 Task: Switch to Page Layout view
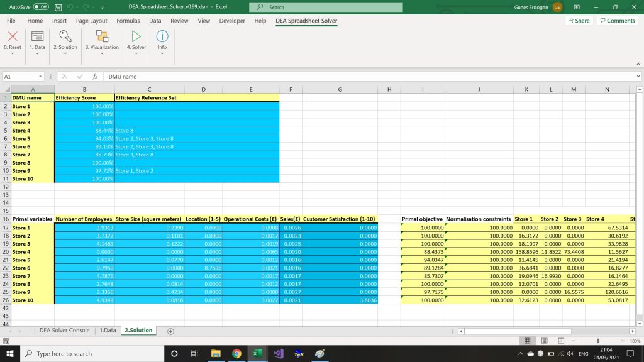pyautogui.click(x=543, y=341)
